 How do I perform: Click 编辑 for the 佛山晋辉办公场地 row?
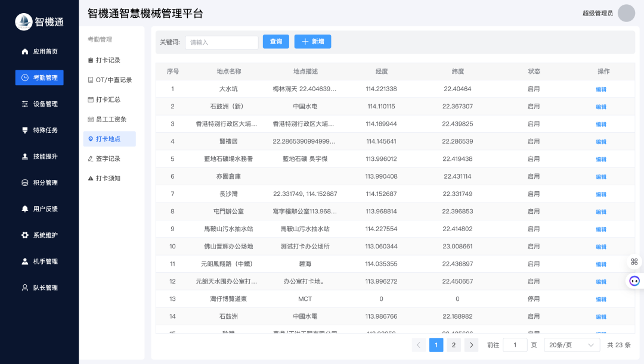click(x=601, y=247)
